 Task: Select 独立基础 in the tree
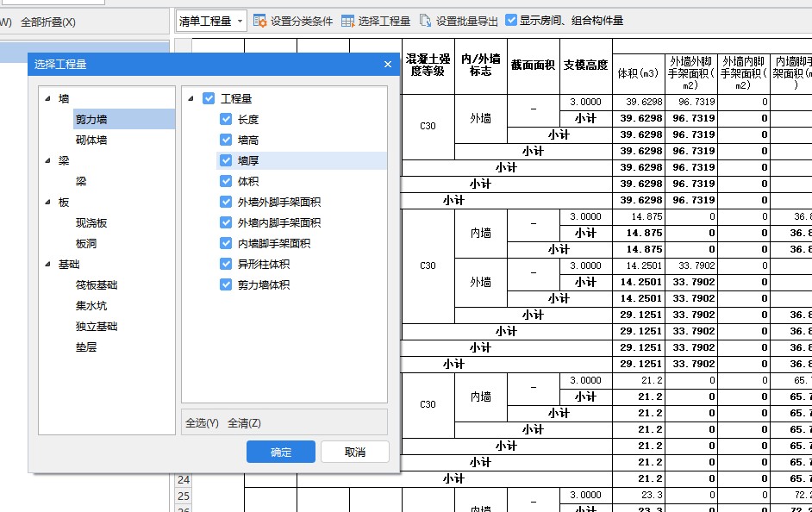pyautogui.click(x=97, y=326)
